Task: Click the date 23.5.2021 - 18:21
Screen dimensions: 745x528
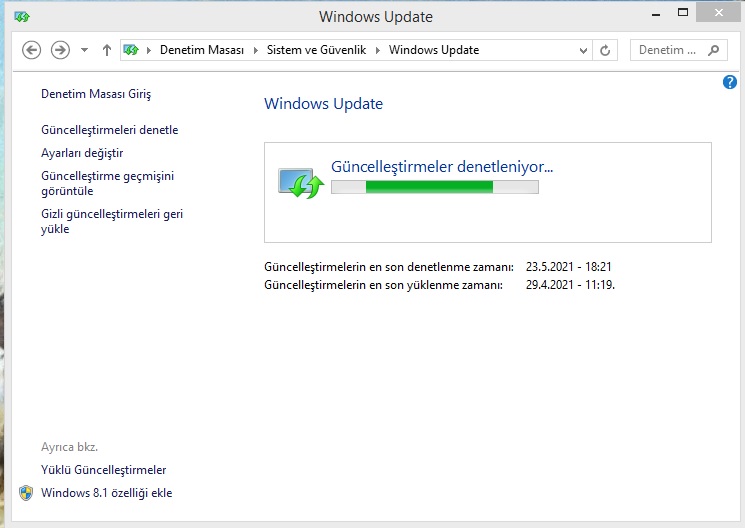Action: tap(568, 267)
